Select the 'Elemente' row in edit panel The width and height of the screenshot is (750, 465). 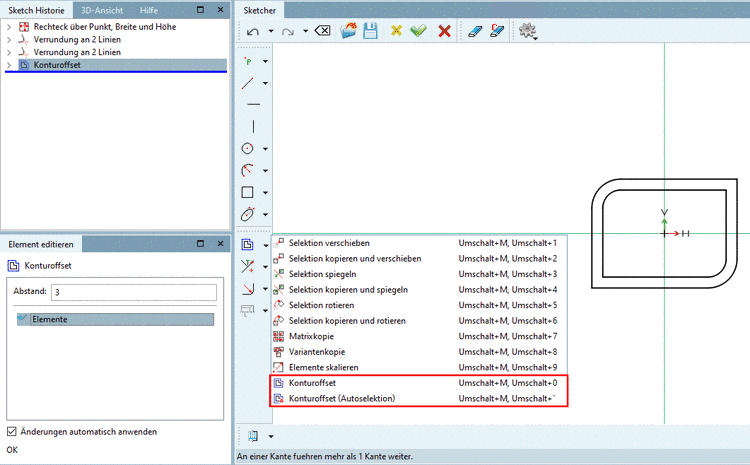pos(115,320)
